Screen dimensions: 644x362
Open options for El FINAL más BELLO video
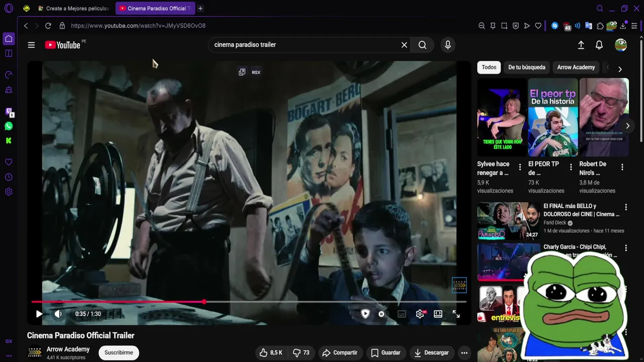[x=626, y=207]
